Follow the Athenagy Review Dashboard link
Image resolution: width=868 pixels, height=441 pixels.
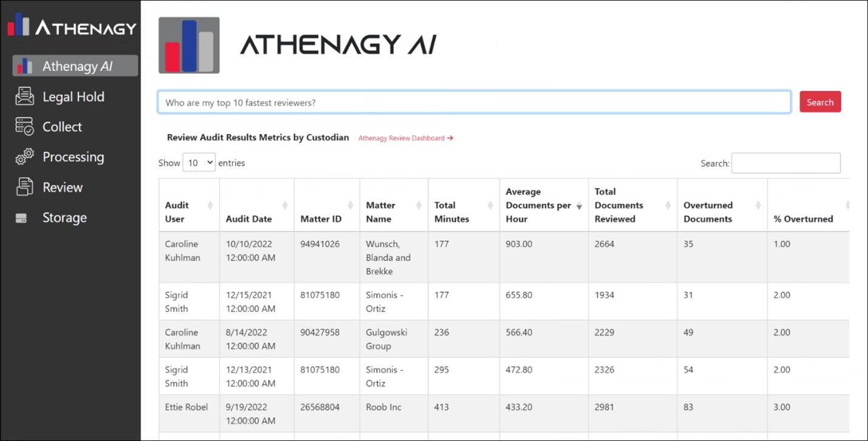coord(405,138)
